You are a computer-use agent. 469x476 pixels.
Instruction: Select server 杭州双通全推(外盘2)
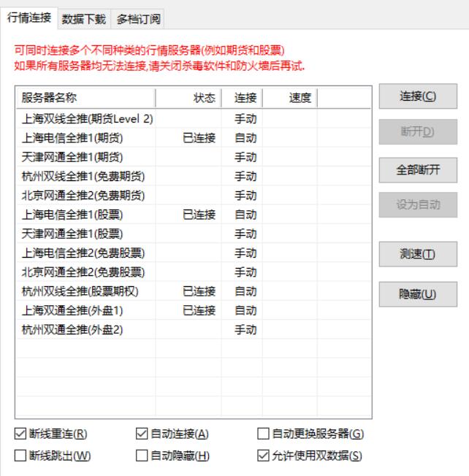72,329
